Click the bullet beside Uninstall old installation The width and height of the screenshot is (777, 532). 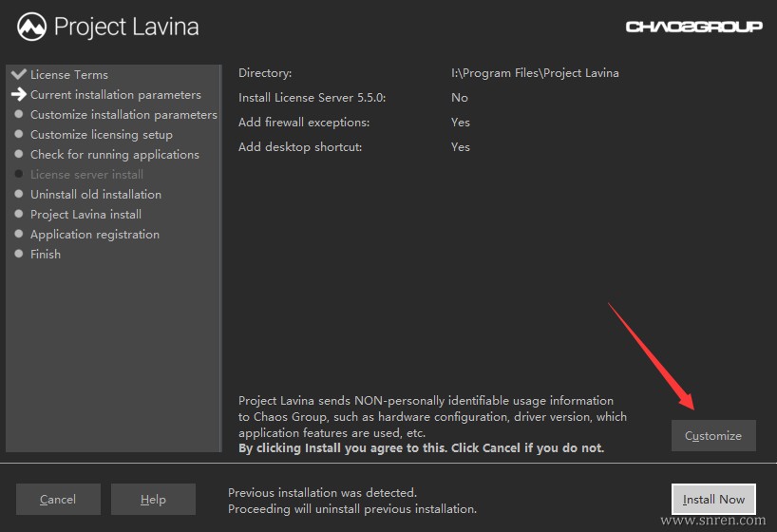pyautogui.click(x=19, y=194)
